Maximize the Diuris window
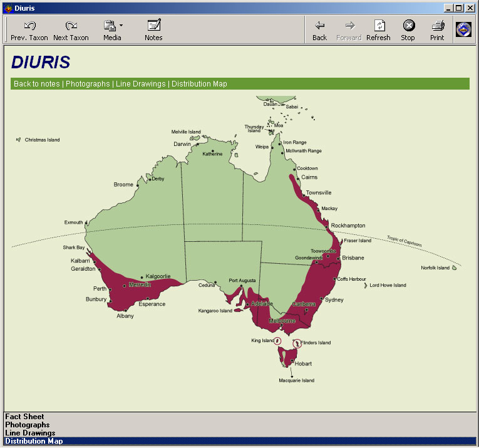The height and width of the screenshot is (448, 479). [x=459, y=8]
